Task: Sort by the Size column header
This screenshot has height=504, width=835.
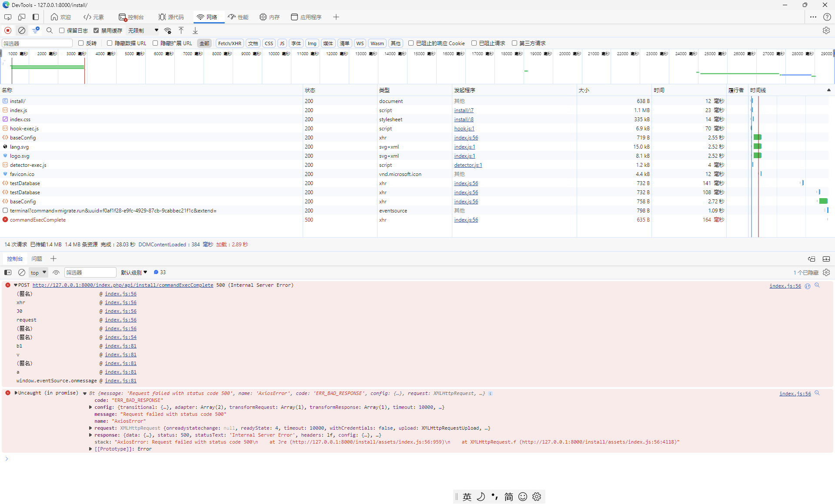Action: [614, 90]
